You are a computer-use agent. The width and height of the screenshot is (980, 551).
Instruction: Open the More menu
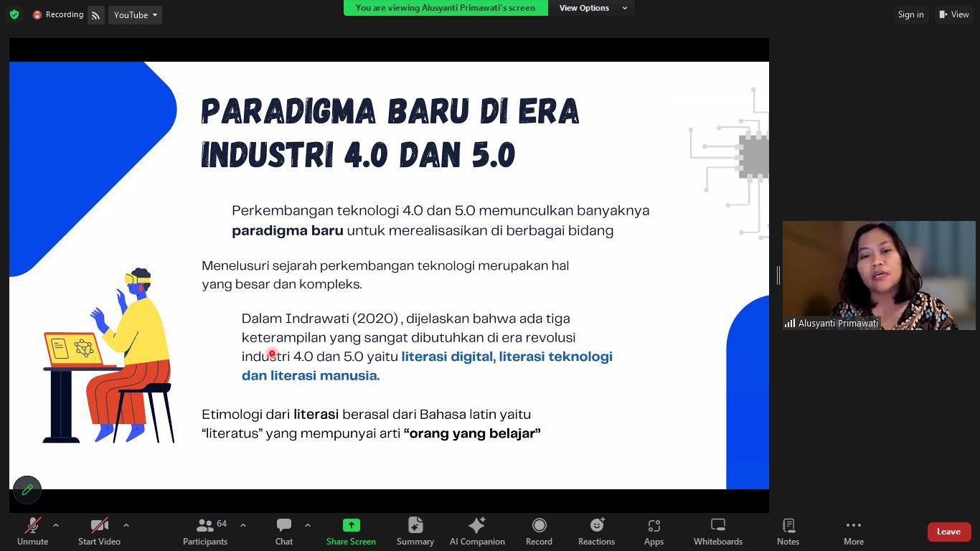853,532
